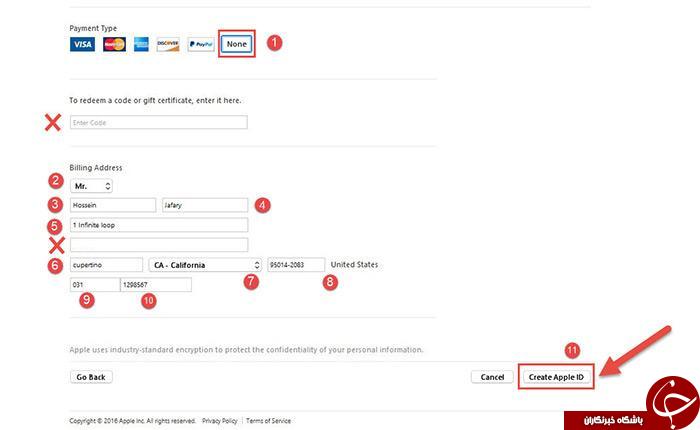Click the first name field containing Hossein
This screenshot has height=430, width=700.
[x=113, y=205]
